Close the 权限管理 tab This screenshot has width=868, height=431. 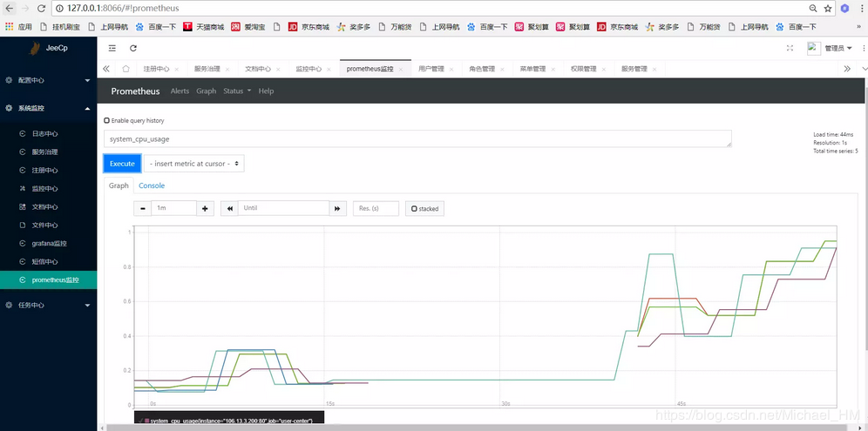coord(604,70)
